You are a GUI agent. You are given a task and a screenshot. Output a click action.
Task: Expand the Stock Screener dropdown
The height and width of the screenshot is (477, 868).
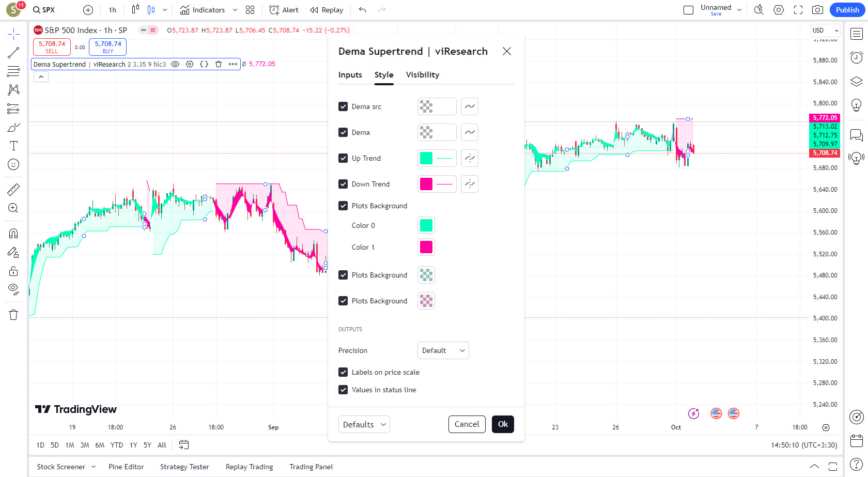point(94,467)
